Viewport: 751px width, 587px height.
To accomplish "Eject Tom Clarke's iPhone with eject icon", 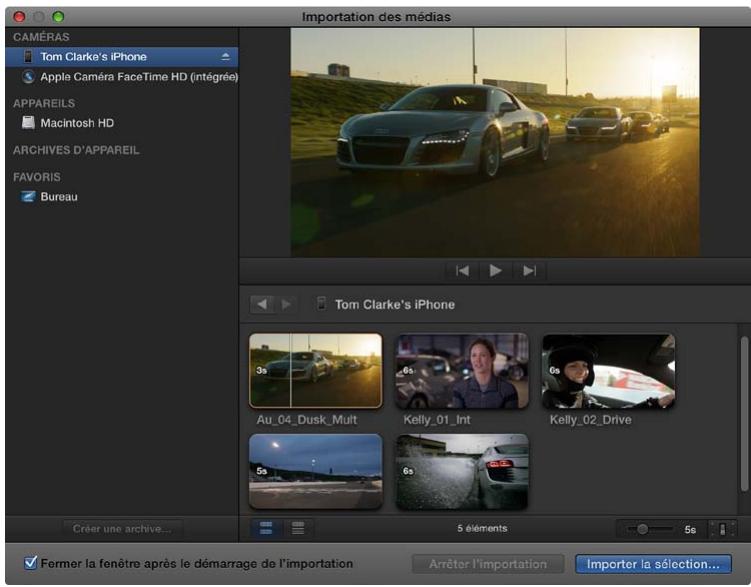I will (226, 56).
